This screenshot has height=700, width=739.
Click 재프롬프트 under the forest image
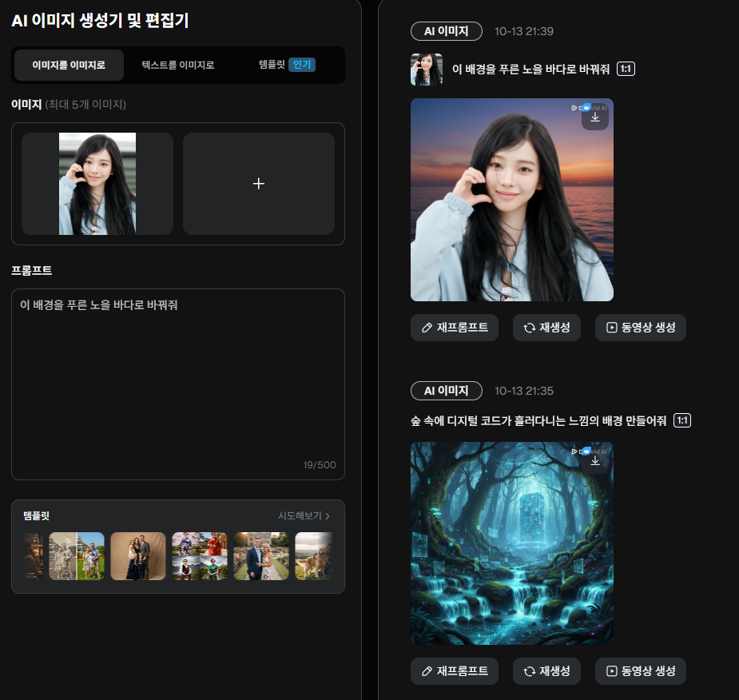(455, 671)
